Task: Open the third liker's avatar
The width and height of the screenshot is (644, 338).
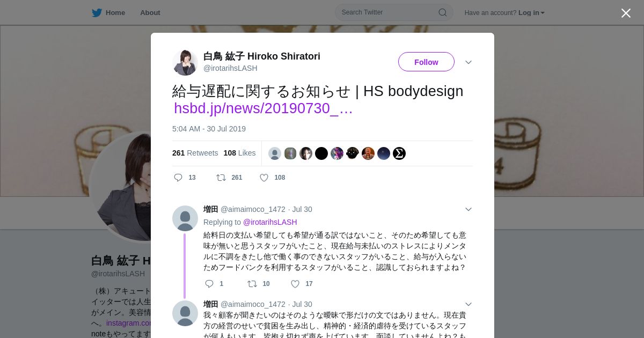Action: point(306,153)
